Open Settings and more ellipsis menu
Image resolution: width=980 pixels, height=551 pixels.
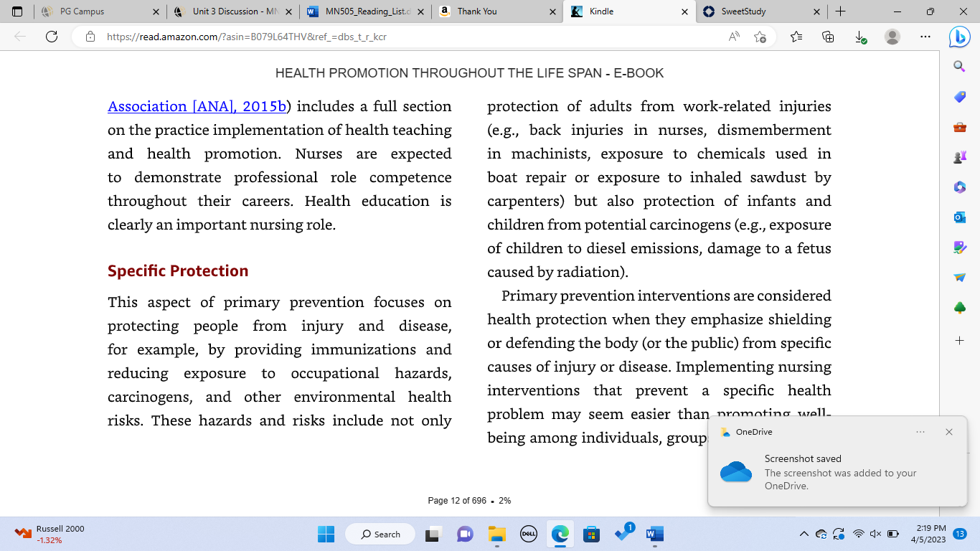coord(925,37)
